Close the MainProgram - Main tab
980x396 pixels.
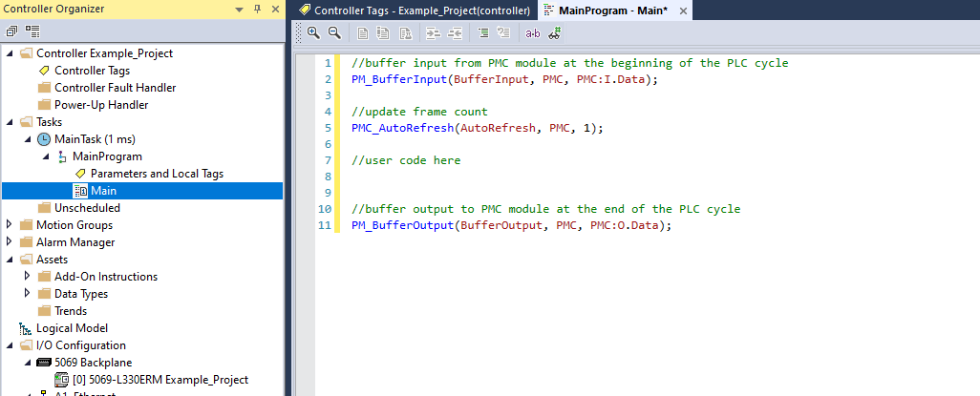pos(682,10)
